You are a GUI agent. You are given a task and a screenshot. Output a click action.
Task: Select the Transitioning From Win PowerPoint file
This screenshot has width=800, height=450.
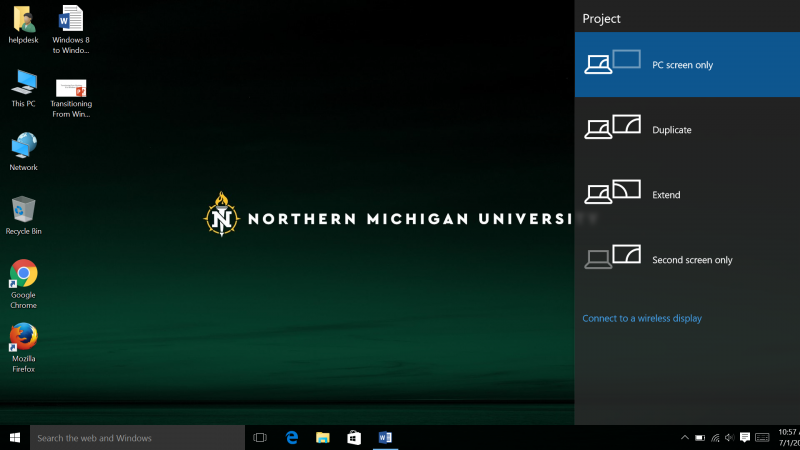pos(70,88)
